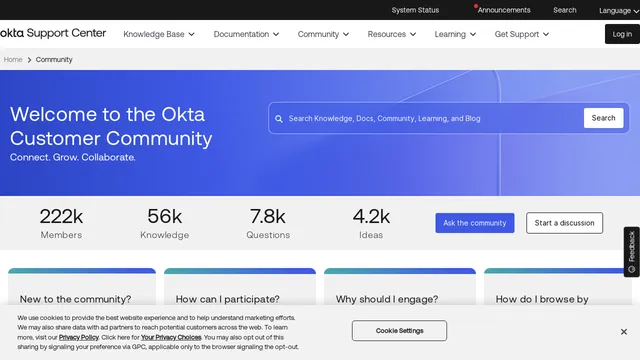Click Start a discussion button
Viewport: 640px width, 360px height.
564,223
